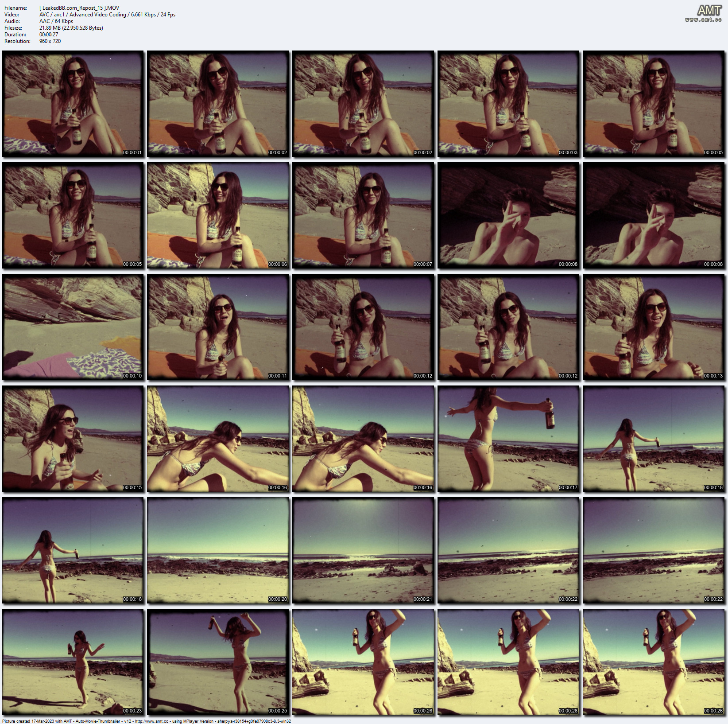This screenshot has width=728, height=724.
Task: Click the 'Audio:' label
Action: (x=12, y=21)
